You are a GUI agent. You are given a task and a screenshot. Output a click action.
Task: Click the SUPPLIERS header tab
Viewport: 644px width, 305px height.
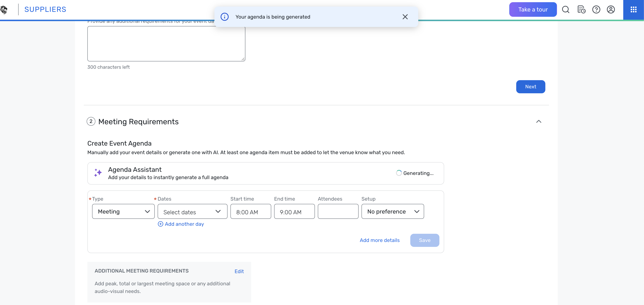click(45, 9)
